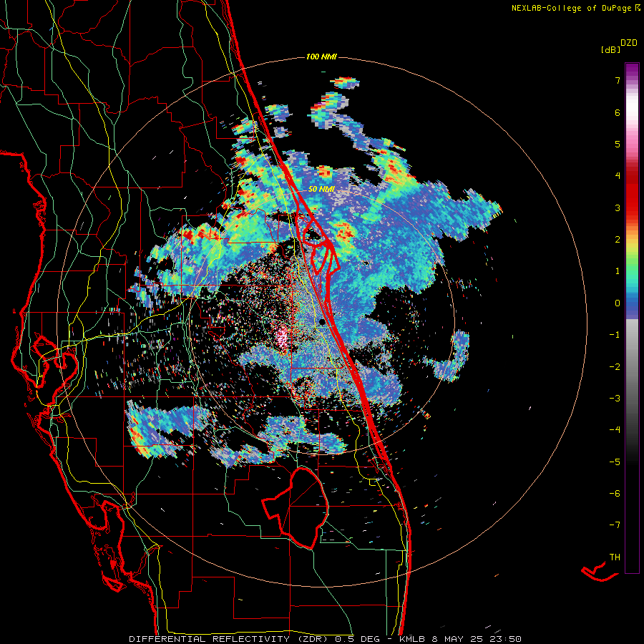This screenshot has width=644, height=644.
Task: Click the -4 dB scale label
Action: tap(615, 430)
